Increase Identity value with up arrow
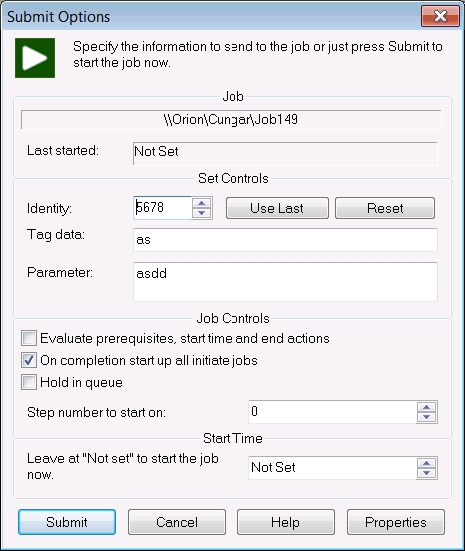This screenshot has height=551, width=465. coord(201,203)
